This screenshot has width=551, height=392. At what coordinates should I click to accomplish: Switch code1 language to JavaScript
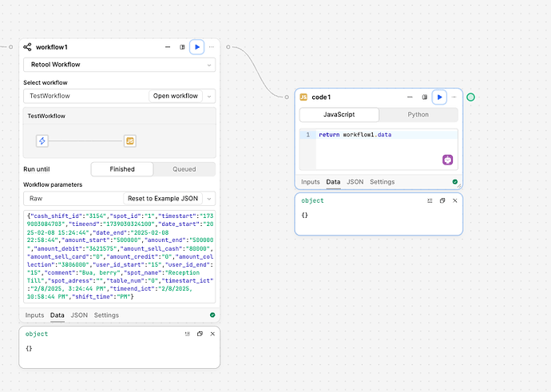339,114
